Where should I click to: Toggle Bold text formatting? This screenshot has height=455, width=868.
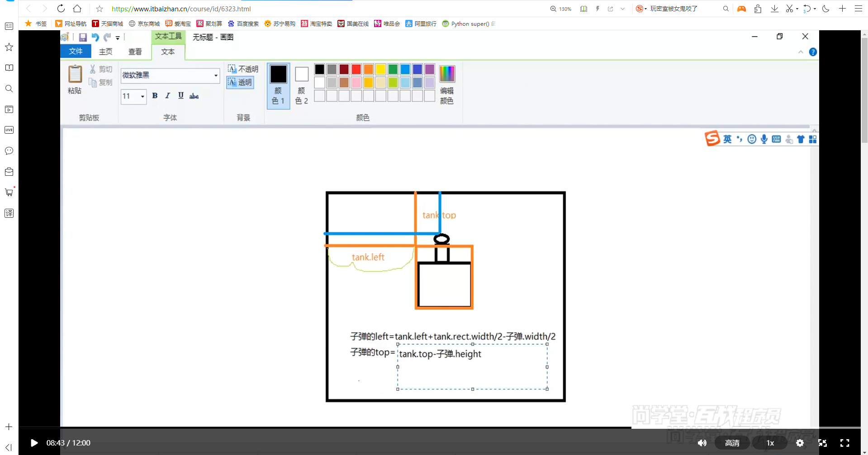(155, 96)
